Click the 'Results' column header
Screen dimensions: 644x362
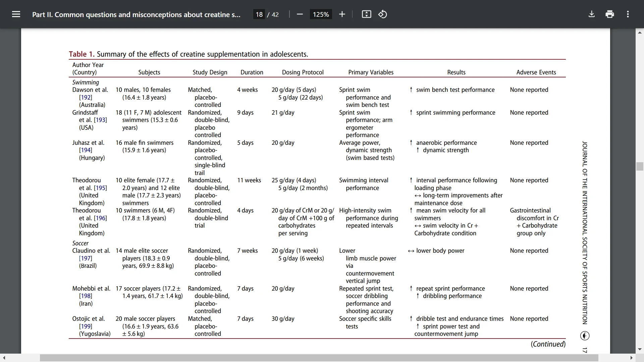tap(456, 72)
